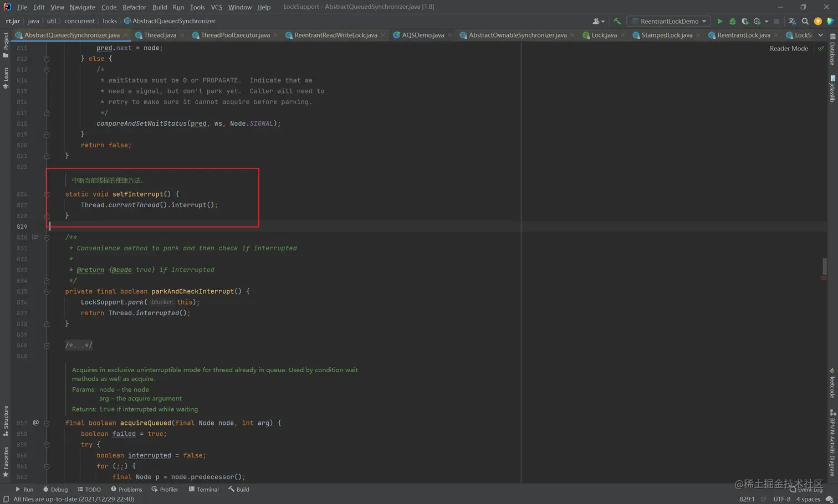The height and width of the screenshot is (504, 838).
Task: Open the Build tool window
Action: click(x=239, y=490)
